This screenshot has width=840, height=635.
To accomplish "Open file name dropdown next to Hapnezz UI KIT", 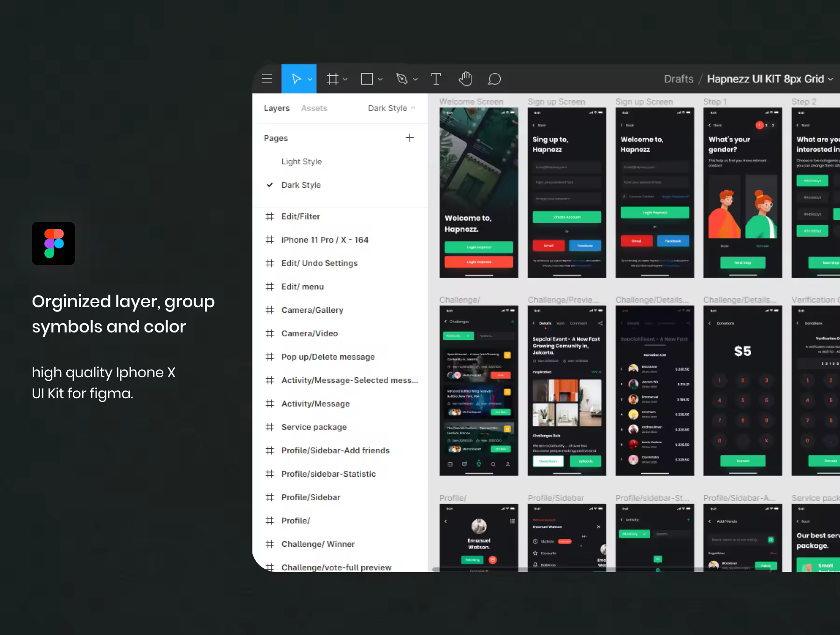I will coord(831,79).
